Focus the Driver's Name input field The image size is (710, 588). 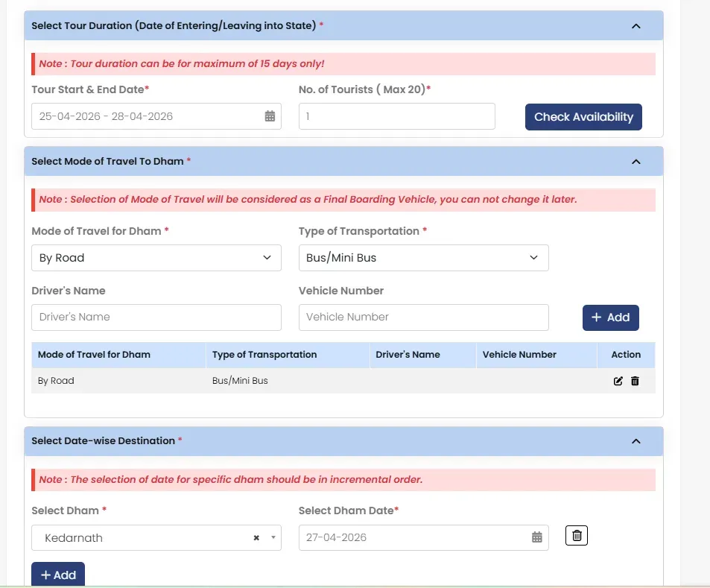click(156, 317)
